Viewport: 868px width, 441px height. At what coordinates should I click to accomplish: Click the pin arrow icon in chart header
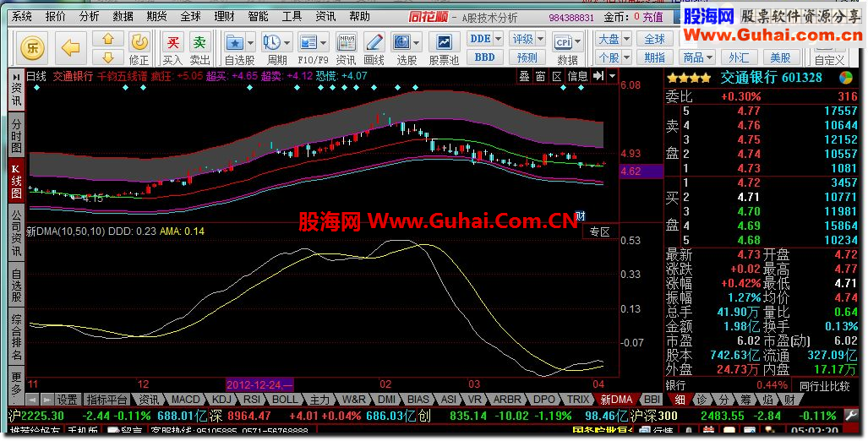pyautogui.click(x=598, y=76)
